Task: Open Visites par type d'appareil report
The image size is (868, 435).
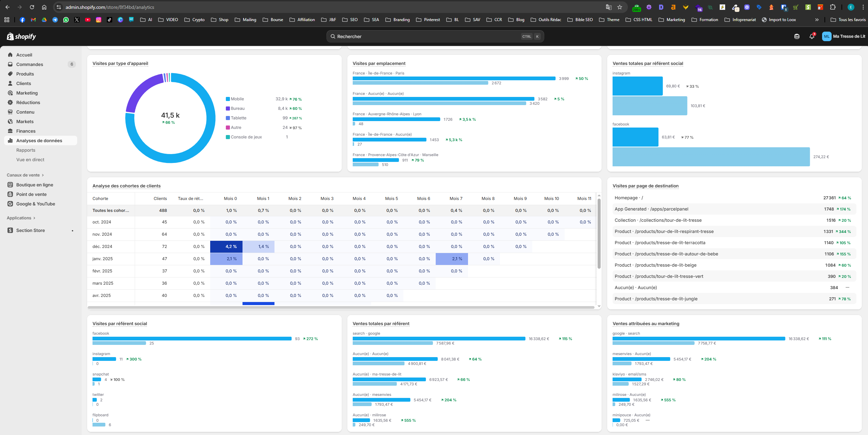Action: click(120, 63)
